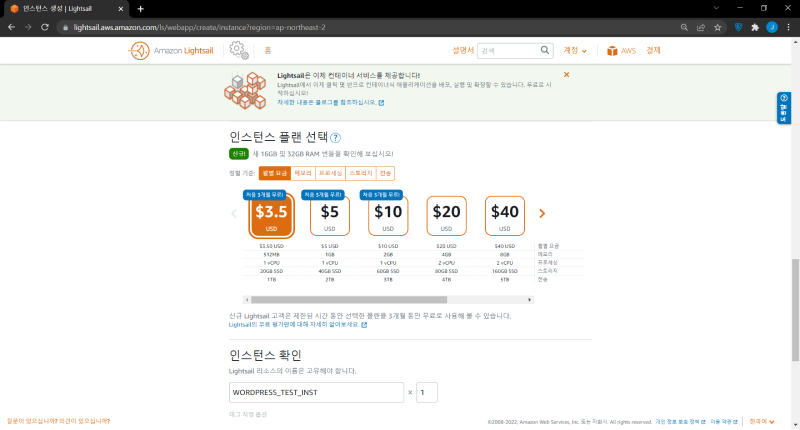Dismiss the container services banner
Image resolution: width=800 pixels, height=430 pixels.
pyautogui.click(x=566, y=74)
